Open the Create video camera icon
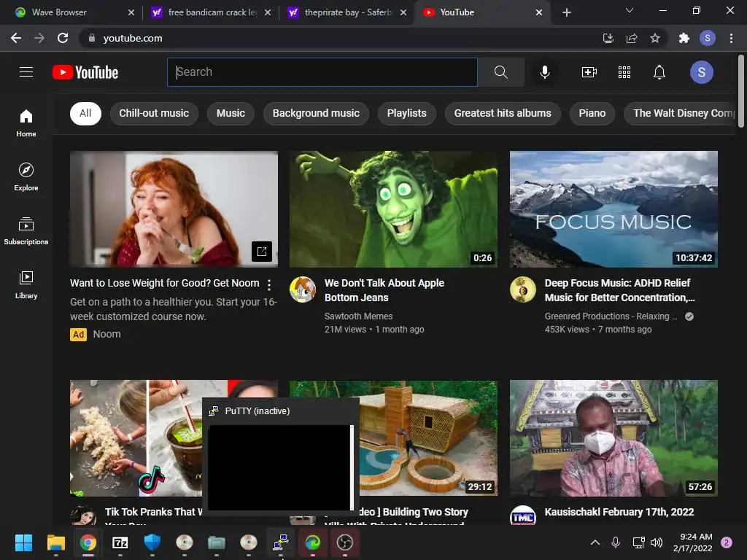Image resolution: width=747 pixels, height=560 pixels. click(589, 72)
